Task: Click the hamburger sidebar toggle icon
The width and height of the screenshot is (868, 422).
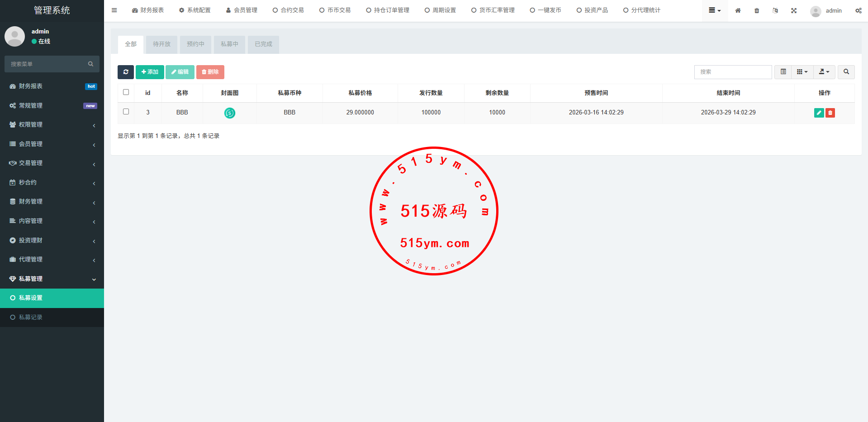Action: click(114, 10)
